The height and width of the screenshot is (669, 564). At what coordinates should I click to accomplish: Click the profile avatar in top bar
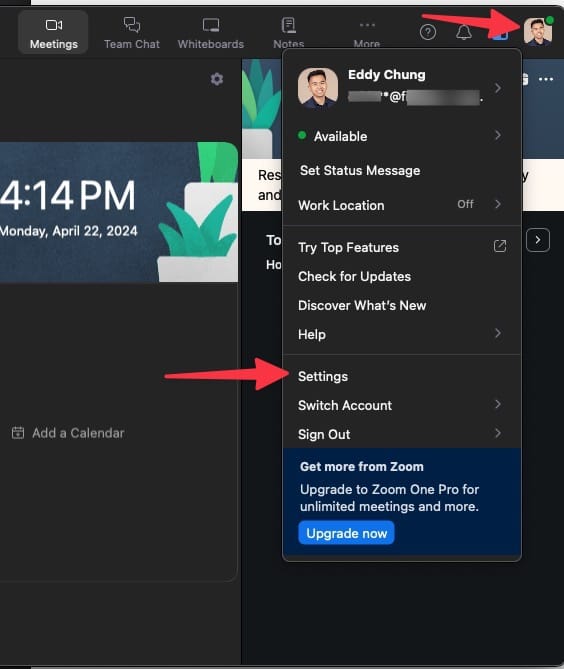538,31
